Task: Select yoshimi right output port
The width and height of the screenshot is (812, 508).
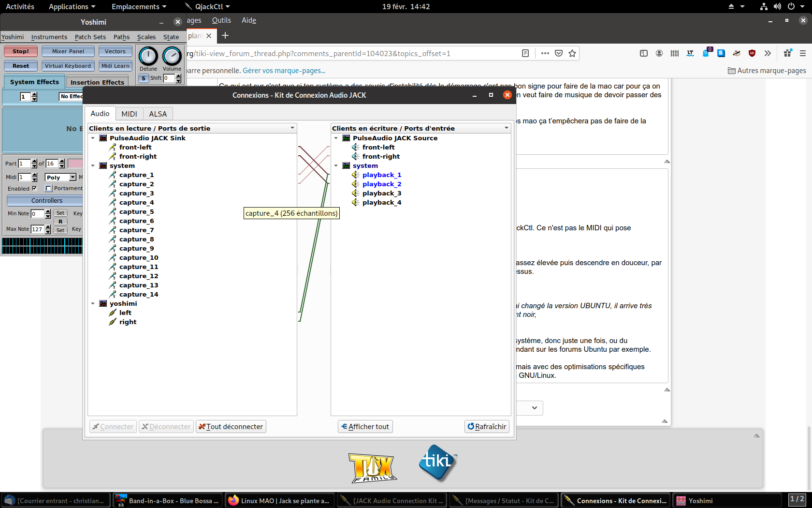Action: [x=128, y=322]
